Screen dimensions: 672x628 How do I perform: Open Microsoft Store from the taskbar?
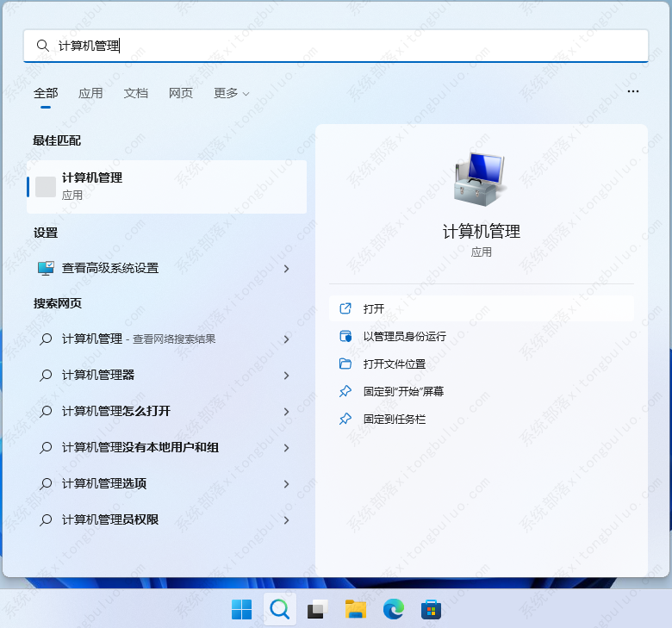coord(432,610)
